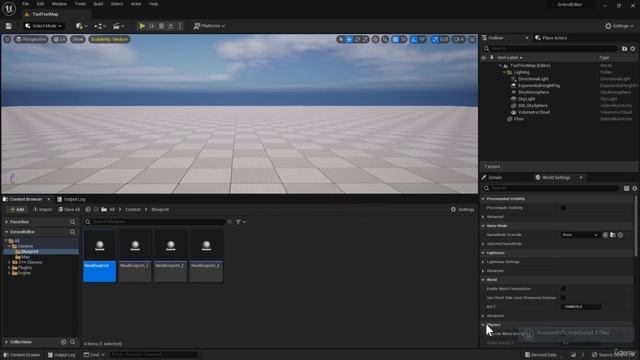The width and height of the screenshot is (640, 360).
Task: Select the Translate (move) gizmo tool
Action: pos(349,39)
